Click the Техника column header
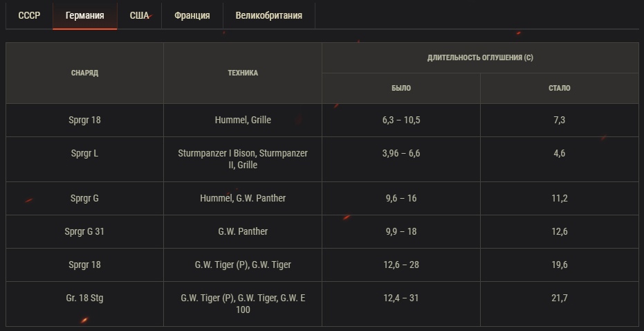 (x=242, y=73)
